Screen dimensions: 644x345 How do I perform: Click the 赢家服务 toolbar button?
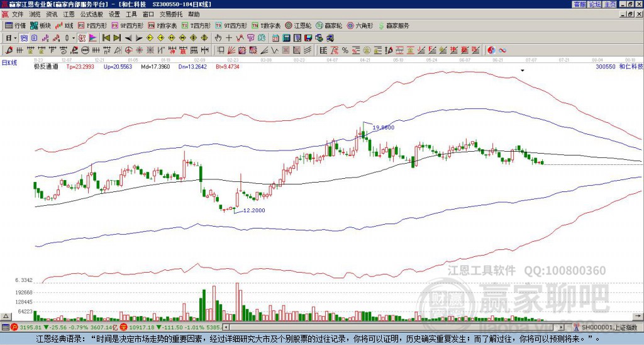pos(394,25)
